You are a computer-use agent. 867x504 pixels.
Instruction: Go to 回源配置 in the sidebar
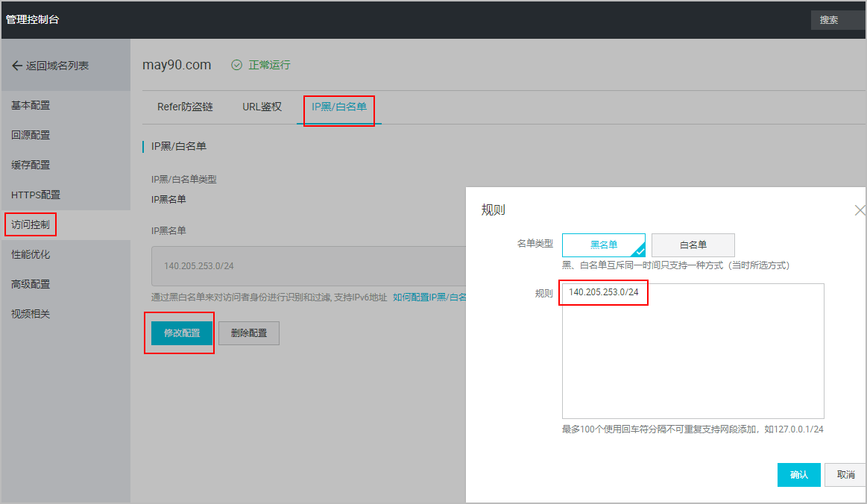point(31,135)
